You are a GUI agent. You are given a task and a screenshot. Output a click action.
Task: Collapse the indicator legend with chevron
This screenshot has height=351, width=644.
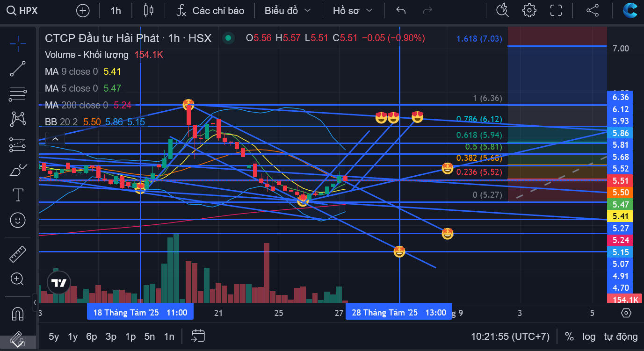(x=55, y=139)
